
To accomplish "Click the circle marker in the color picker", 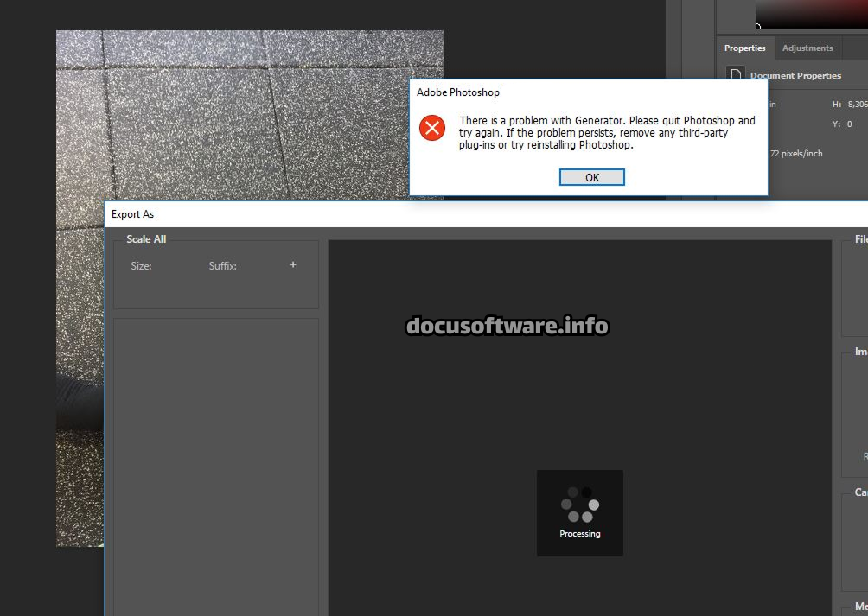I will [758, 27].
